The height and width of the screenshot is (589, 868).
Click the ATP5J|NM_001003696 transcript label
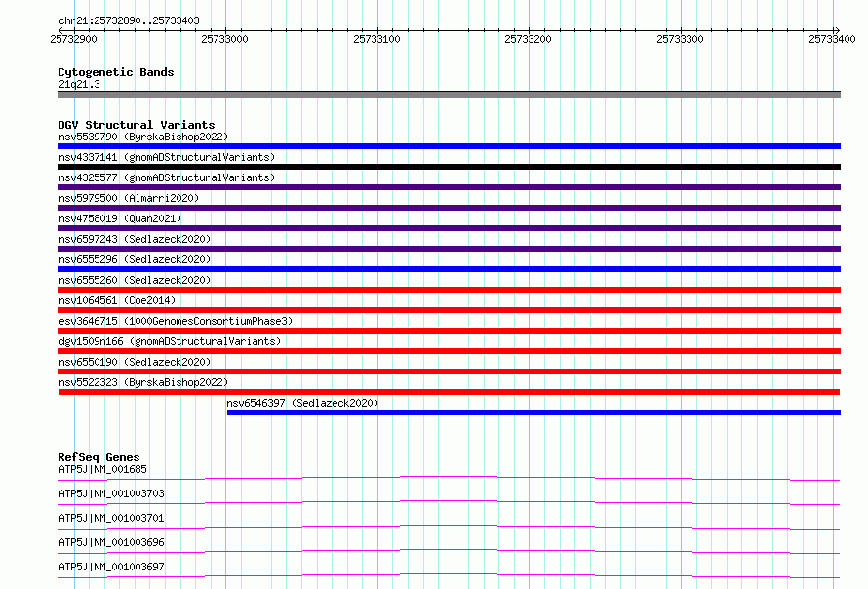(111, 542)
